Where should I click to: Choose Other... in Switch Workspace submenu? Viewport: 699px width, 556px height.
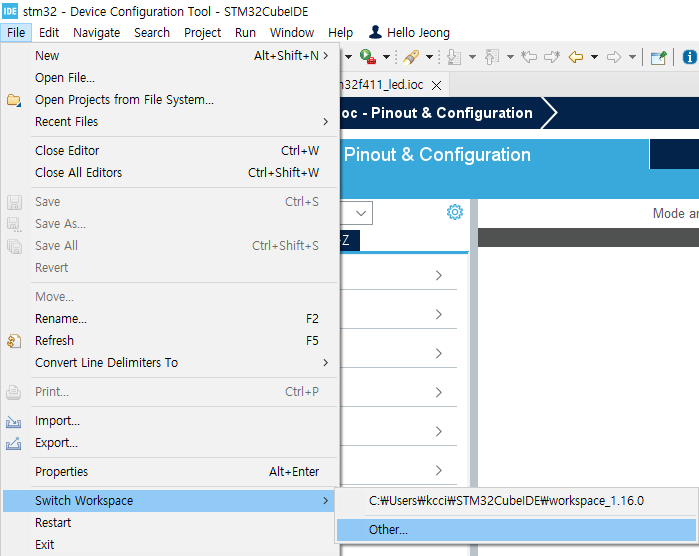coord(516,529)
